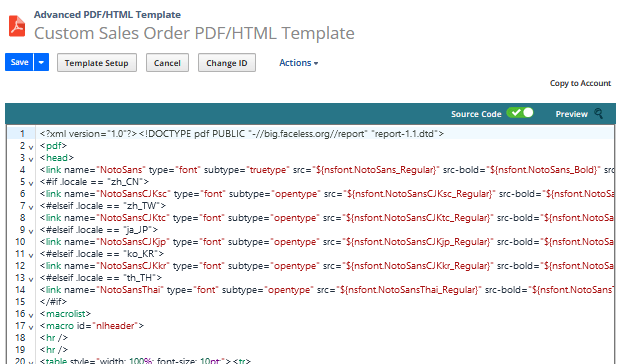Click the Preview magnifier icon
Image resolution: width=620 pixels, height=364 pixels.
[x=599, y=114]
